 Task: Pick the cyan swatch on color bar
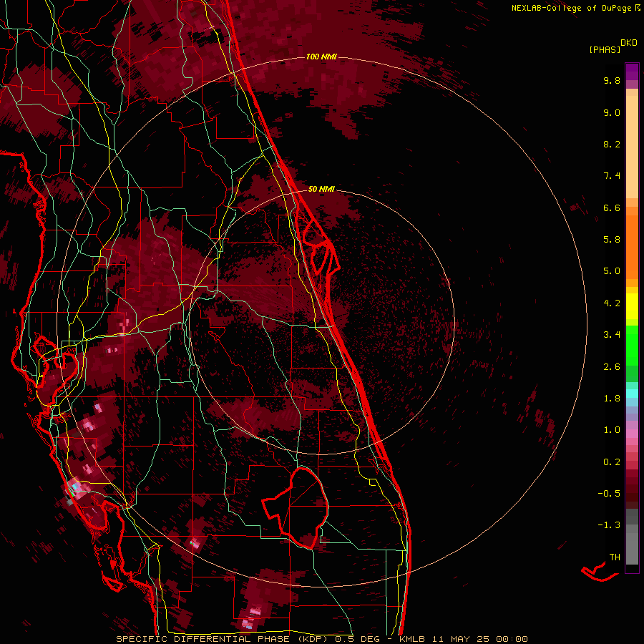(632, 394)
